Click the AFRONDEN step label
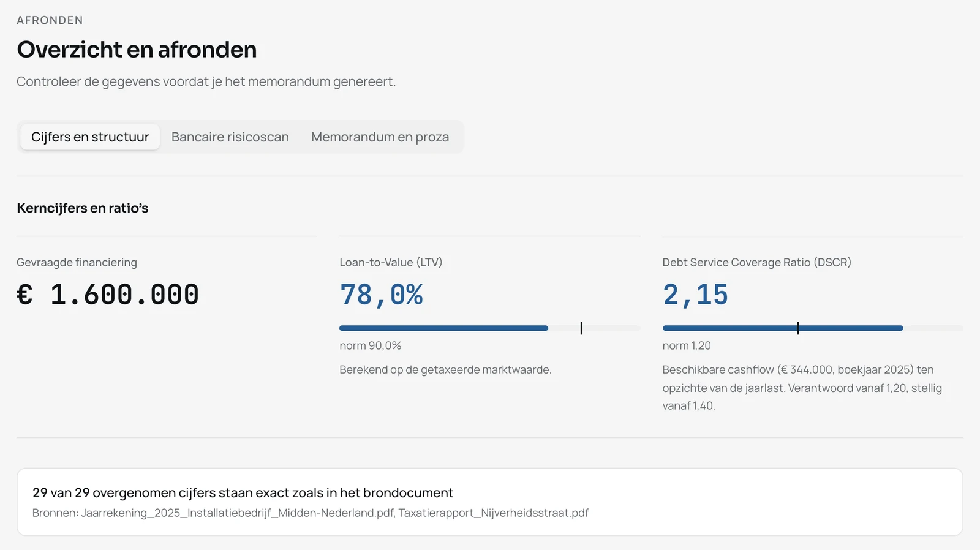980x550 pixels. 50,20
